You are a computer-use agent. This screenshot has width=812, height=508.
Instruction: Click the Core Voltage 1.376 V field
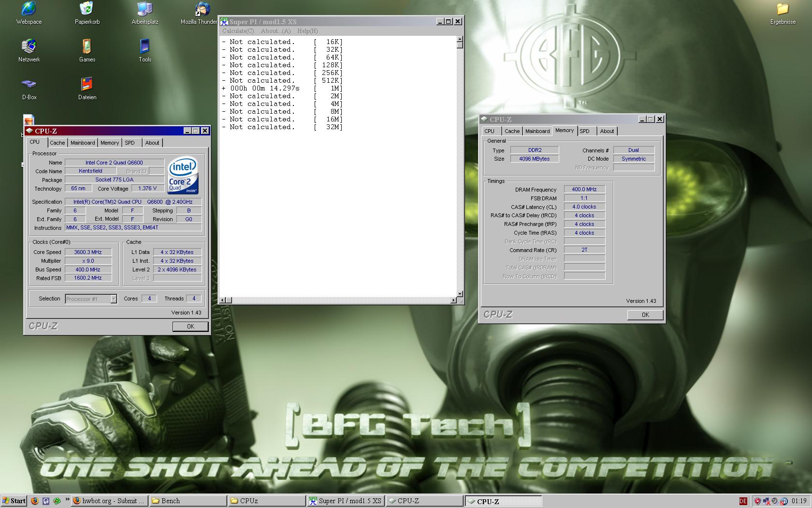pos(147,189)
